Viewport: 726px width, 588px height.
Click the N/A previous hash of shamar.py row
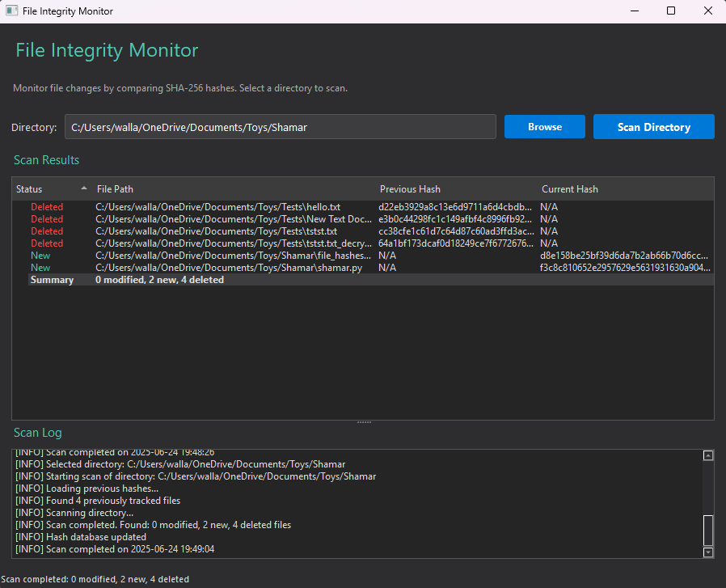[x=387, y=268]
